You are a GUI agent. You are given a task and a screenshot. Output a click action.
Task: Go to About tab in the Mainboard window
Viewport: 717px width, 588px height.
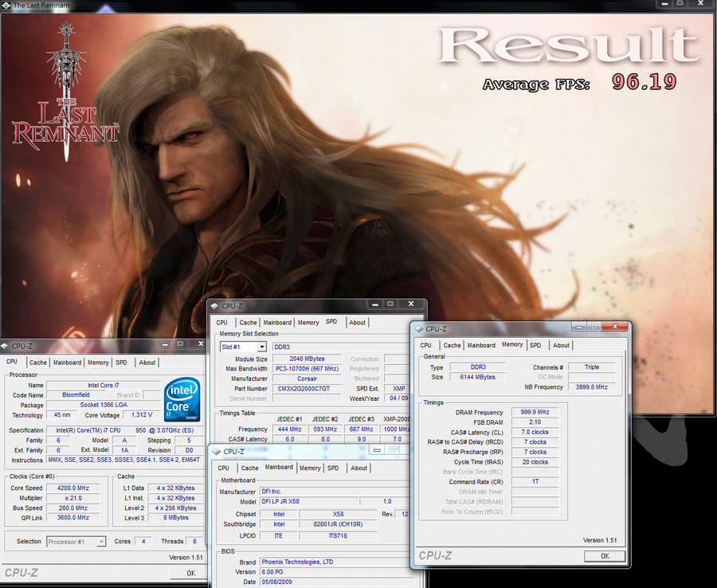coord(359,468)
